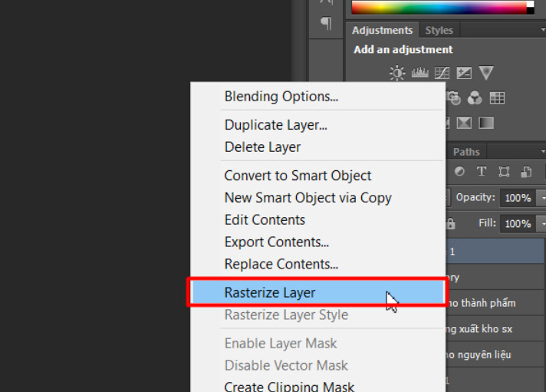Select the highlighted layer ending in 1

point(495,251)
